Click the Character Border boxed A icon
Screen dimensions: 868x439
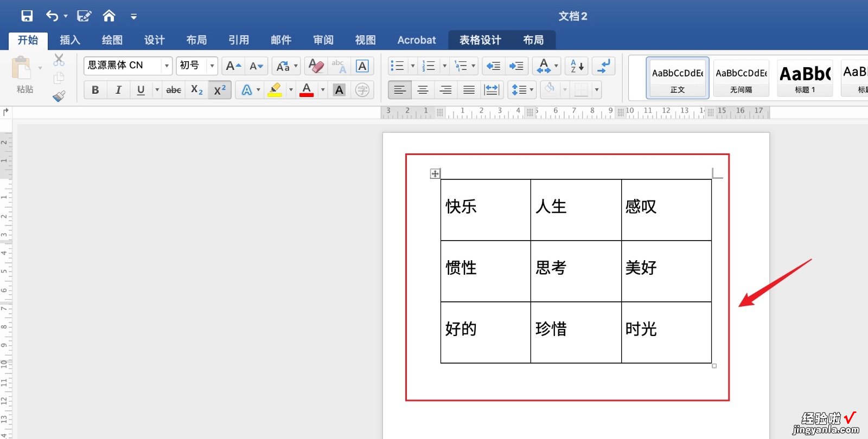click(x=362, y=66)
